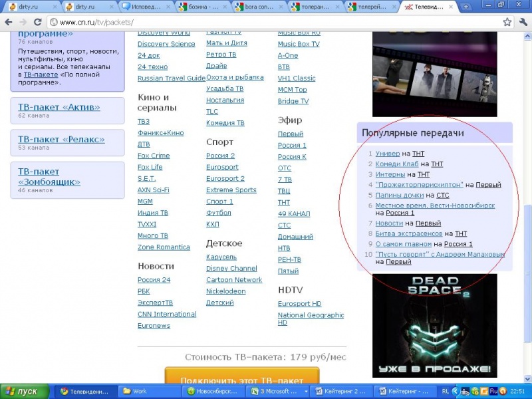532x399 pixels.
Task: Reload the page with refresh icon
Action: pyautogui.click(x=38, y=23)
